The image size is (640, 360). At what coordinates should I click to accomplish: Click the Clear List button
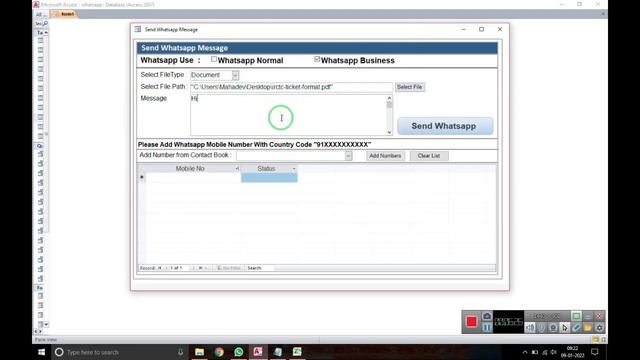pos(429,156)
